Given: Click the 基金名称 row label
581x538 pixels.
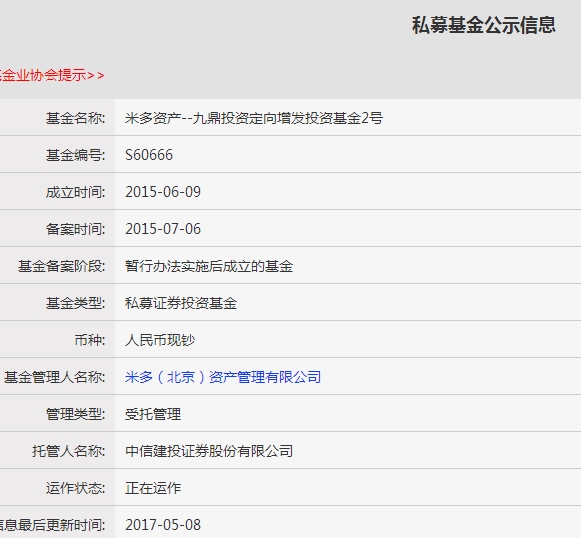Looking at the screenshot, I should pos(76,118).
